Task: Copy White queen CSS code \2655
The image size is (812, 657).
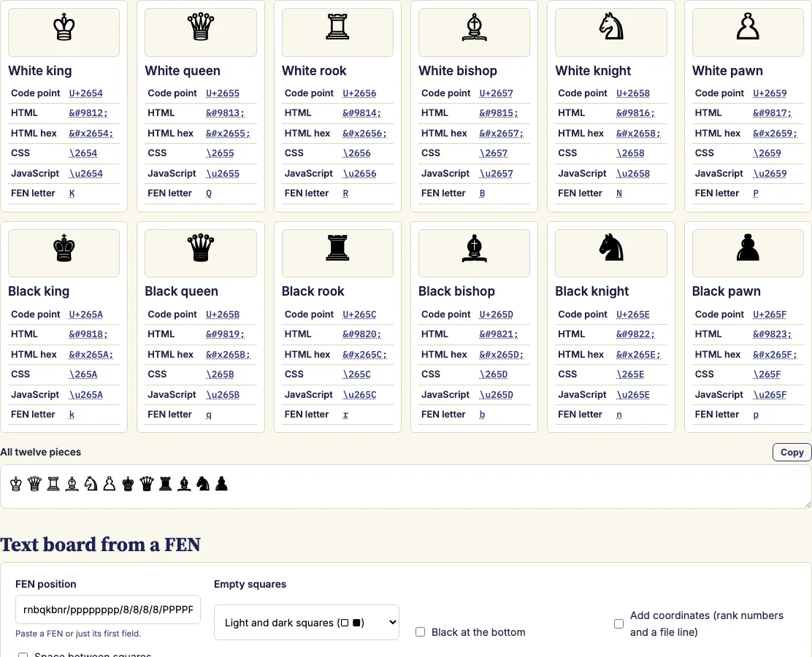Action: coord(220,153)
